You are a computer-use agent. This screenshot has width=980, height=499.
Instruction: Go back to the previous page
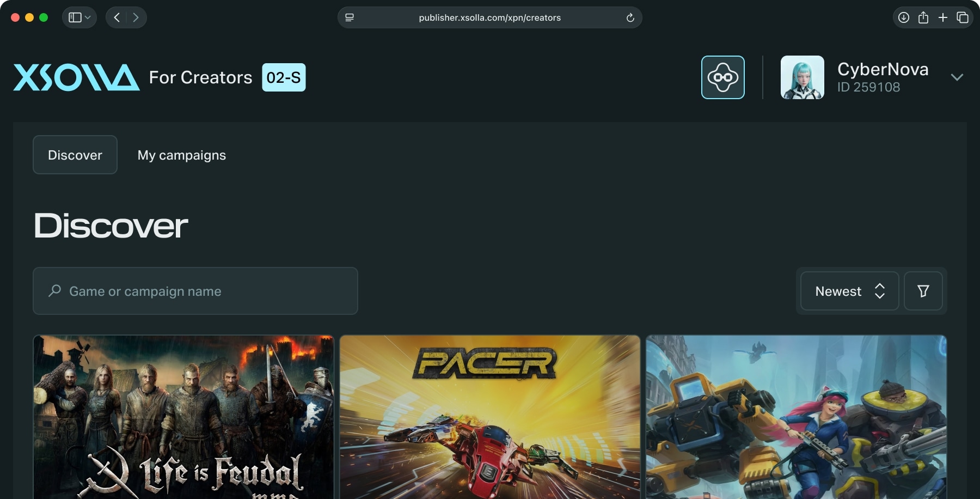coord(117,17)
